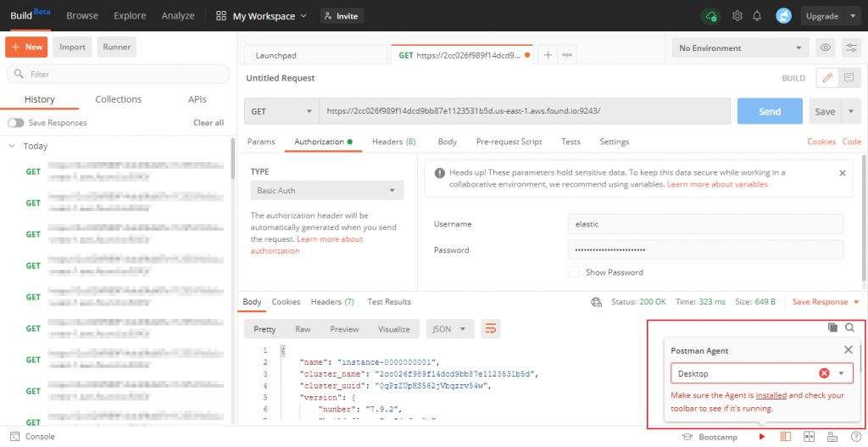Copy response body to clipboard
The width and height of the screenshot is (868, 447).
point(832,327)
